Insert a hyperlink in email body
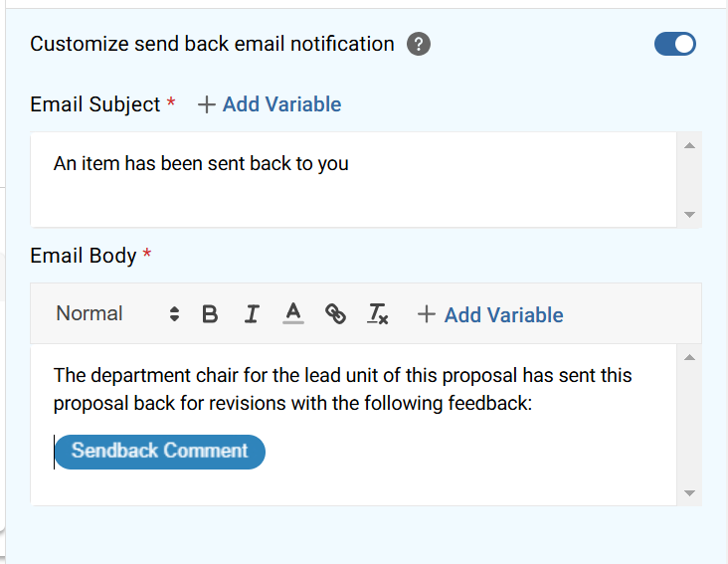Screen dimensions: 728x564 336,314
